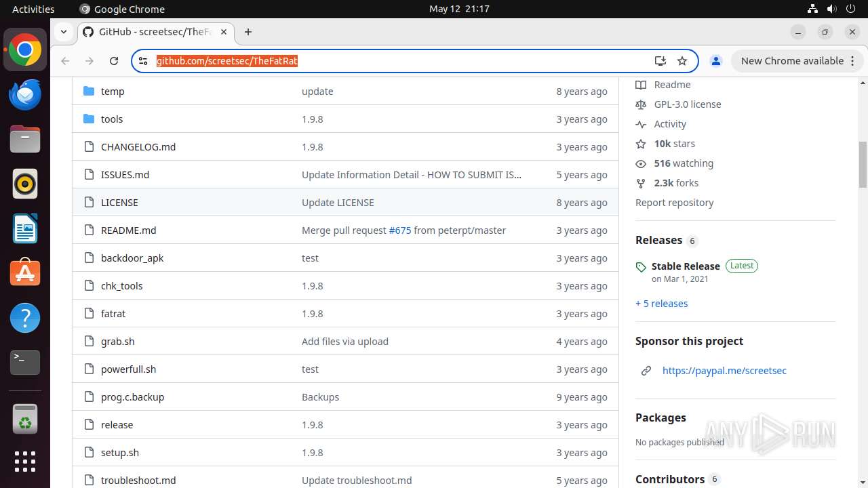This screenshot has height=488, width=868.
Task: Open fatrat file
Action: coord(113,313)
